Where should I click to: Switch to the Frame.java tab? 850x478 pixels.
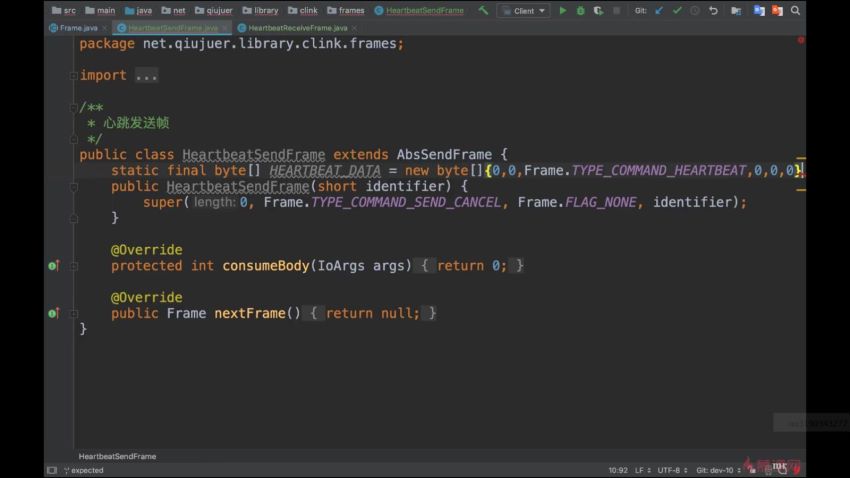[77, 28]
